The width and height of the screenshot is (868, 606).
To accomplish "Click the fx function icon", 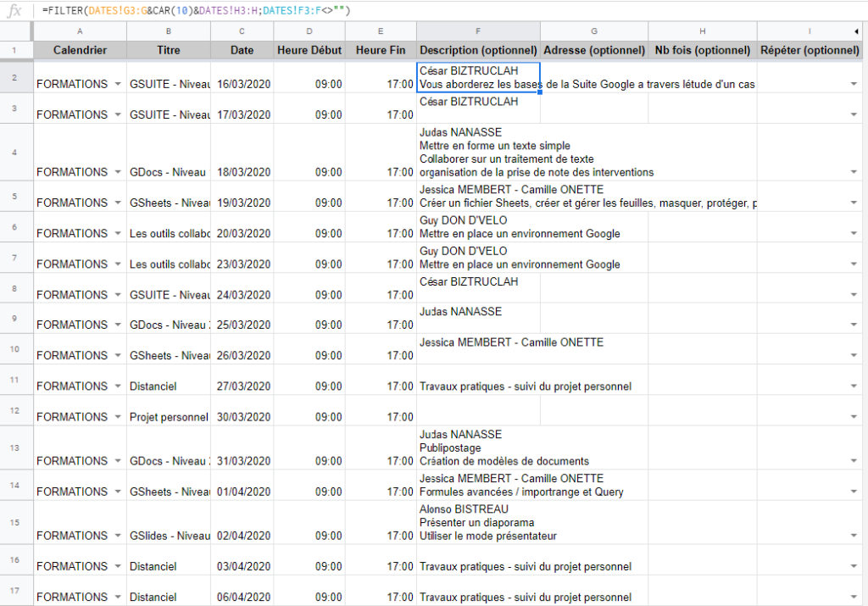I will [14, 10].
